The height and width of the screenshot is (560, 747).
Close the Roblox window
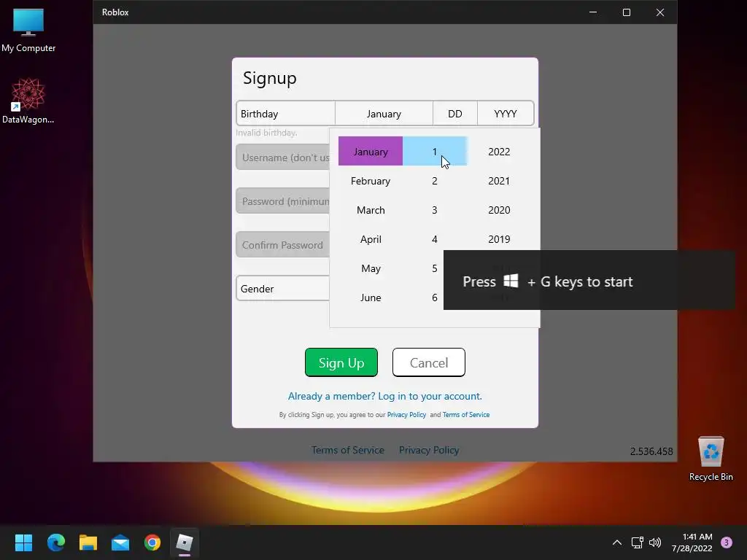[659, 12]
